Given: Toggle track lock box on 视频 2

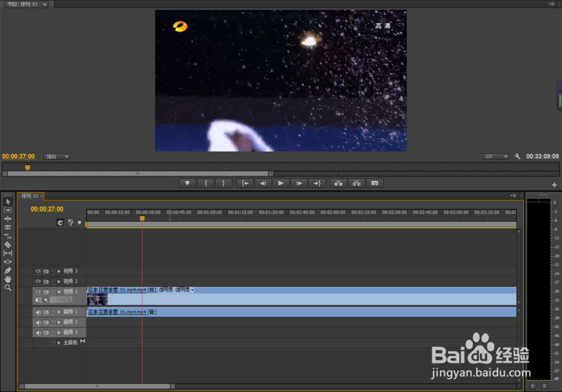Looking at the screenshot, I should click(53, 281).
